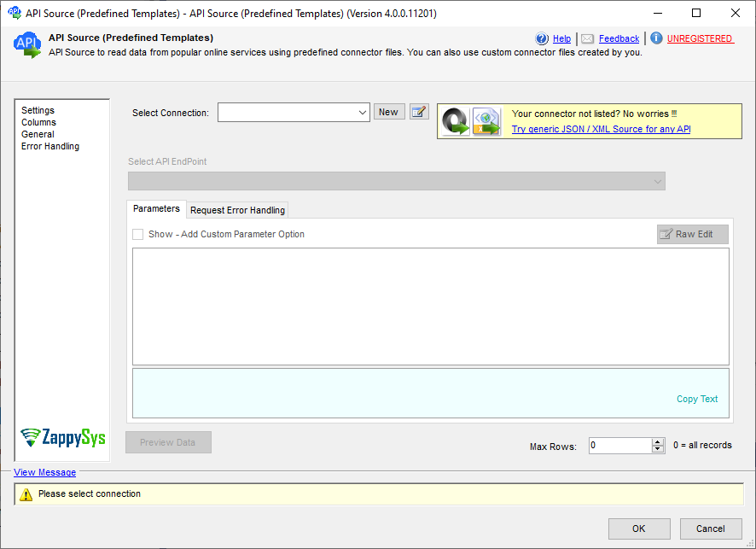The image size is (756, 549).
Task: Open the Help link
Action: click(x=561, y=38)
